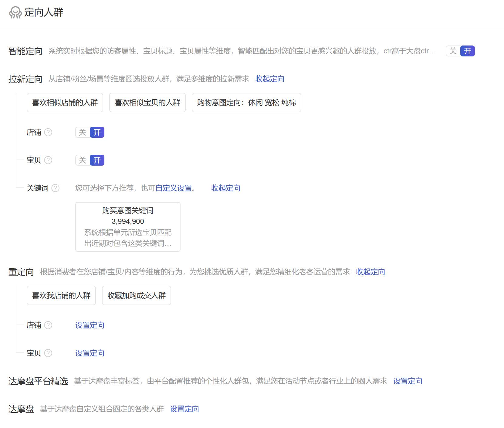
Task: Click help icon beside 店铺 under 重定向
Action: pyautogui.click(x=48, y=325)
